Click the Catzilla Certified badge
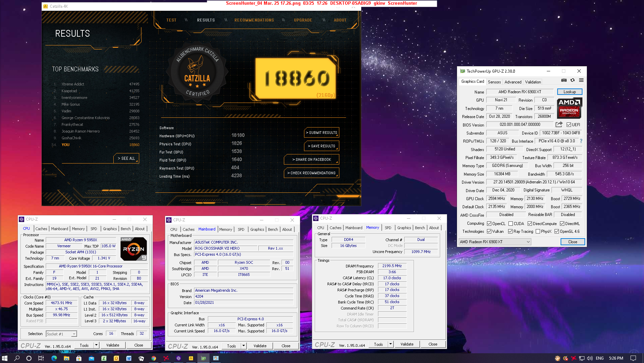The image size is (644, 363). pos(197,72)
